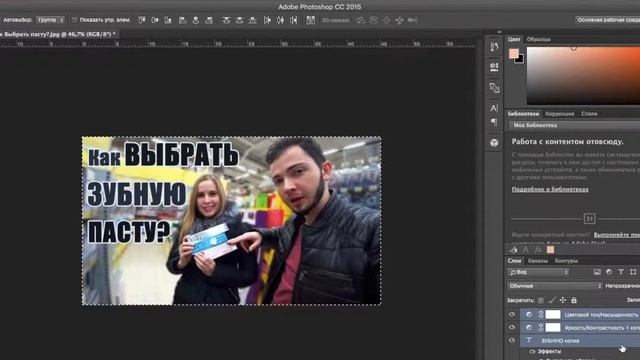Switch to the 'Цвет' tab
The width and height of the screenshot is (640, 360).
(514, 39)
